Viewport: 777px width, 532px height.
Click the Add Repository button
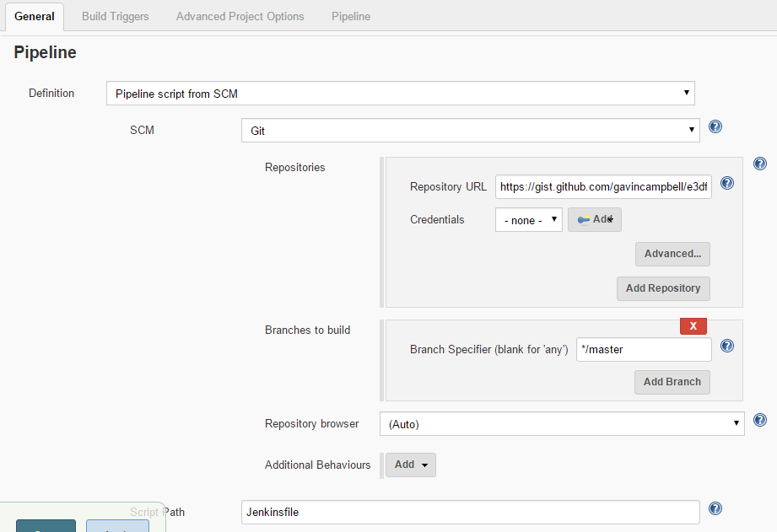click(663, 288)
